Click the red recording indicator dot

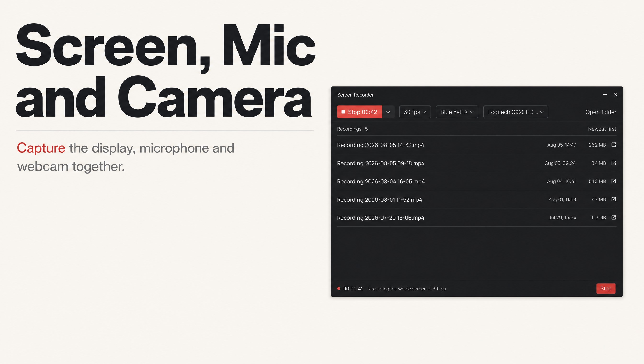(x=339, y=289)
